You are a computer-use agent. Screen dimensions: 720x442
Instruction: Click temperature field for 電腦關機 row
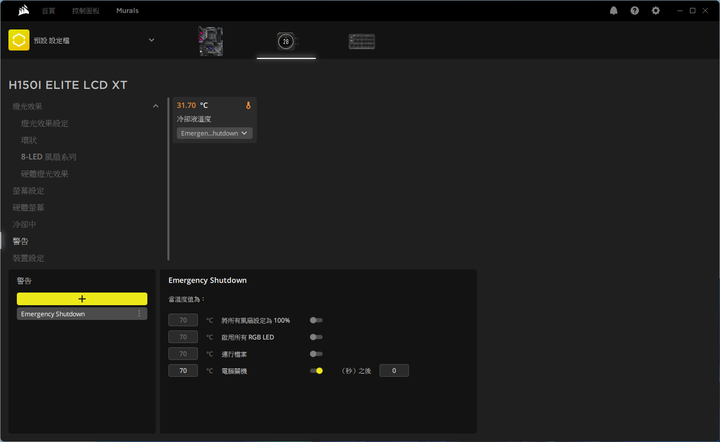(x=183, y=371)
